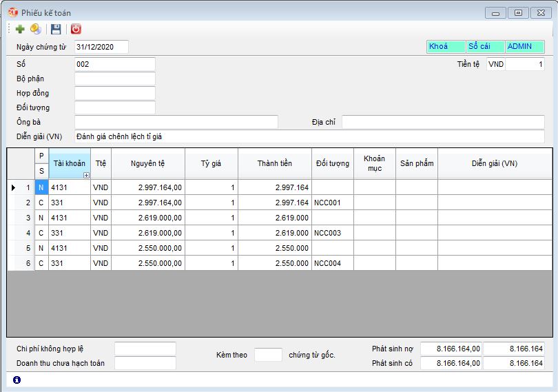558x392 pixels.
Task: Click the Bộ phận input field
Action: pos(114,79)
